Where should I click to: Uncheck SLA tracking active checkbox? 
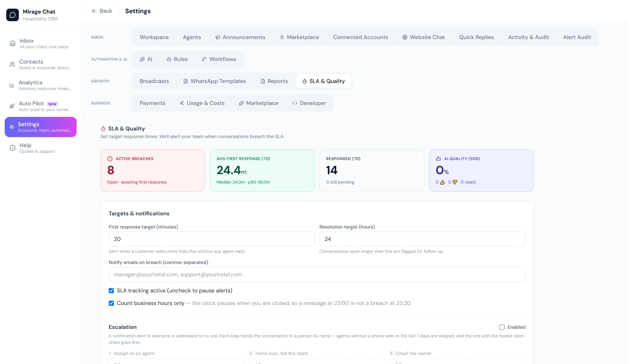111,290
